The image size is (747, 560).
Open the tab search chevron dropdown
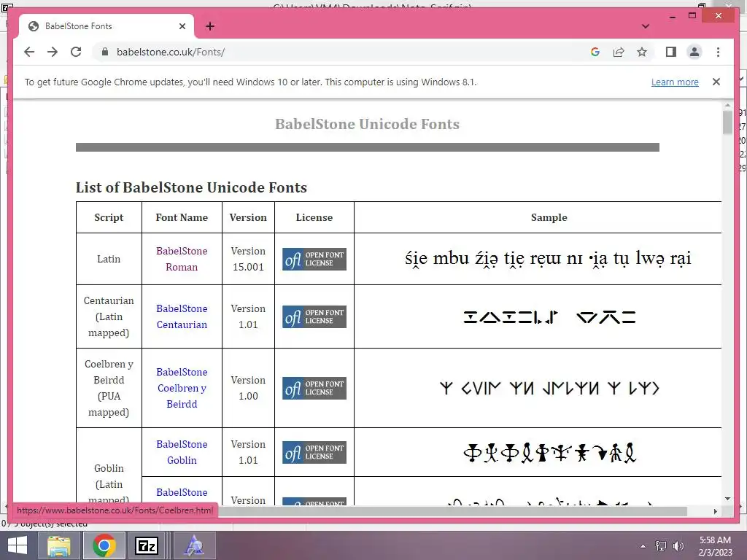tap(646, 26)
